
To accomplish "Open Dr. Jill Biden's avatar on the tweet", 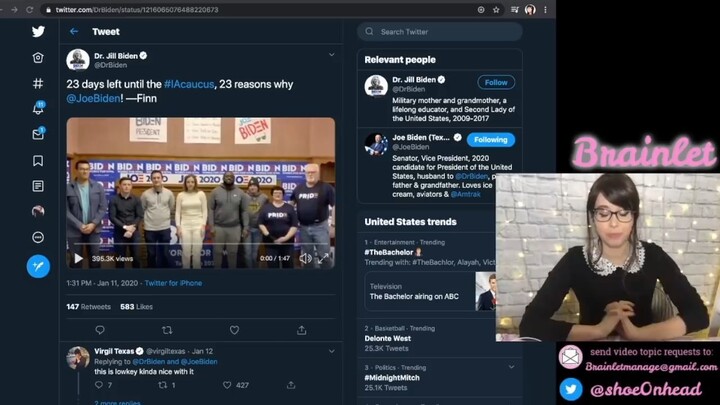I will pyautogui.click(x=78, y=60).
